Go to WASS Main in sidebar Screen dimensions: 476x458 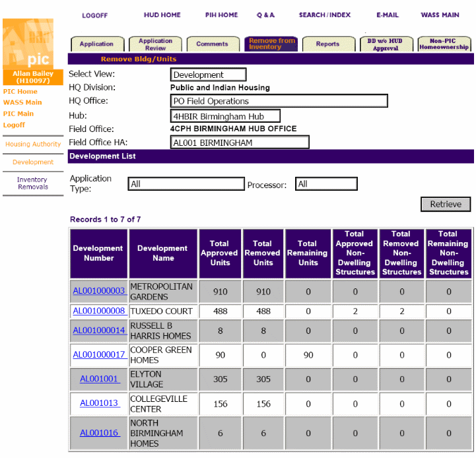(22, 102)
